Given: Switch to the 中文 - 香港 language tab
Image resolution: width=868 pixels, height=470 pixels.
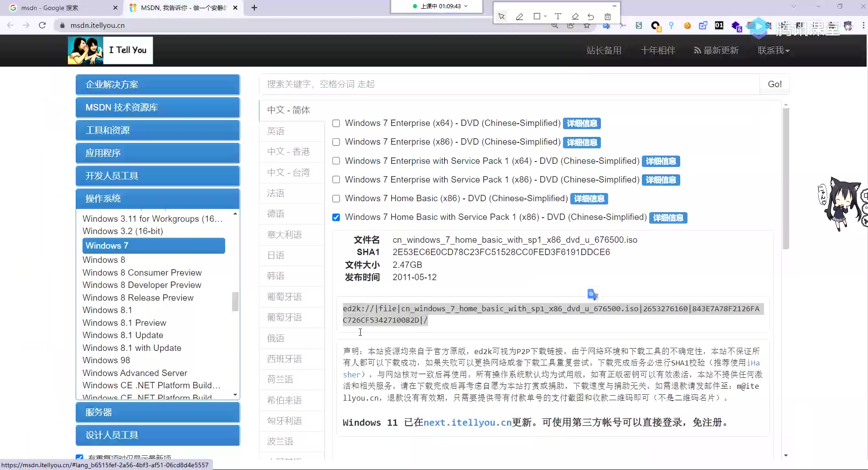Looking at the screenshot, I should tap(292, 151).
